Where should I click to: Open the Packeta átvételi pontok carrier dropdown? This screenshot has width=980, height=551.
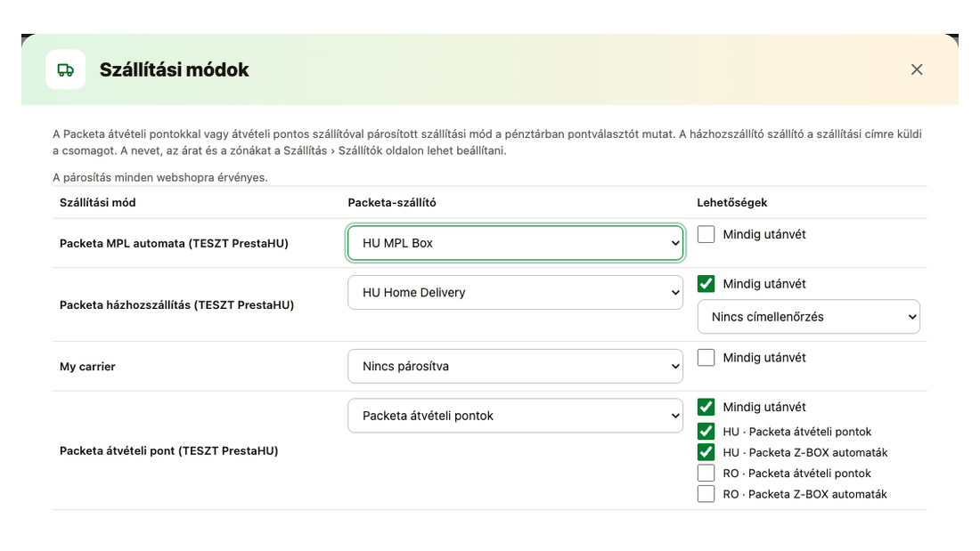(x=515, y=416)
